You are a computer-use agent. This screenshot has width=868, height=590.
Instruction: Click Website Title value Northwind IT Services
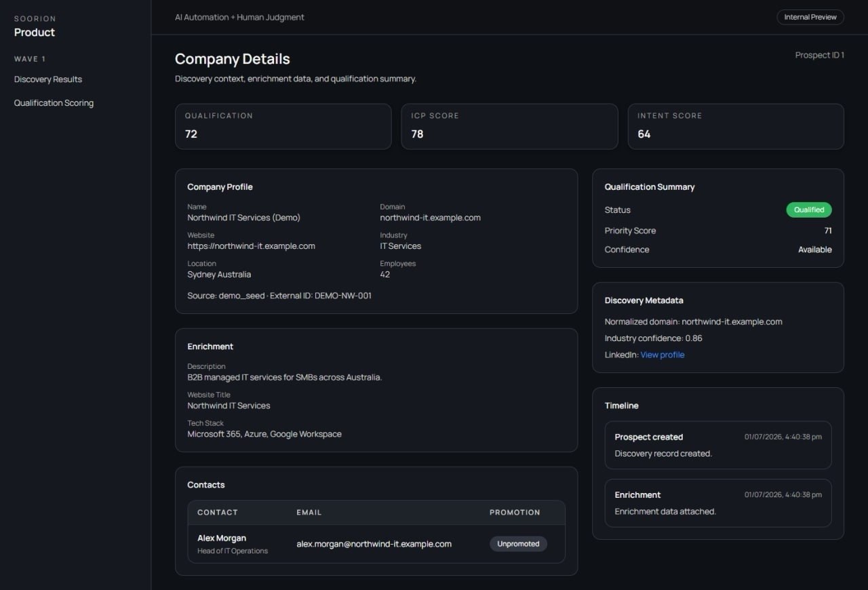[x=229, y=406]
